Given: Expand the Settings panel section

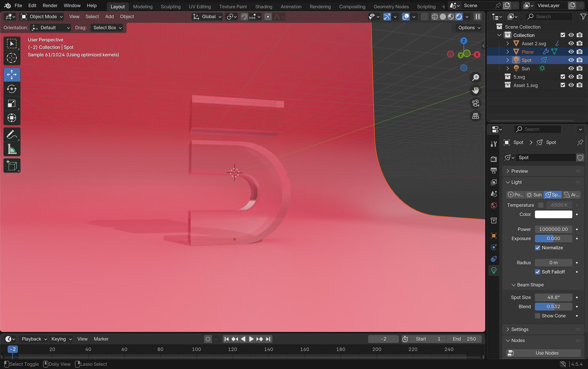Looking at the screenshot, I should pos(519,329).
